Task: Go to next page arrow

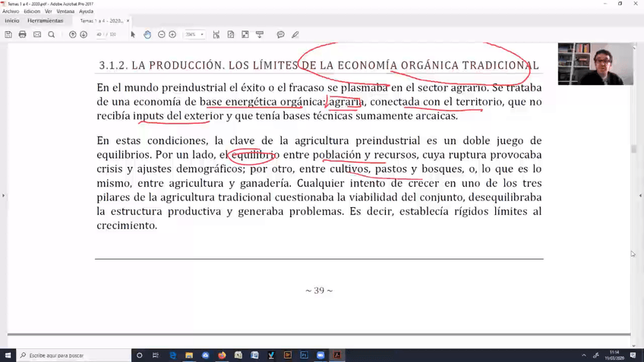Action: coord(84,34)
